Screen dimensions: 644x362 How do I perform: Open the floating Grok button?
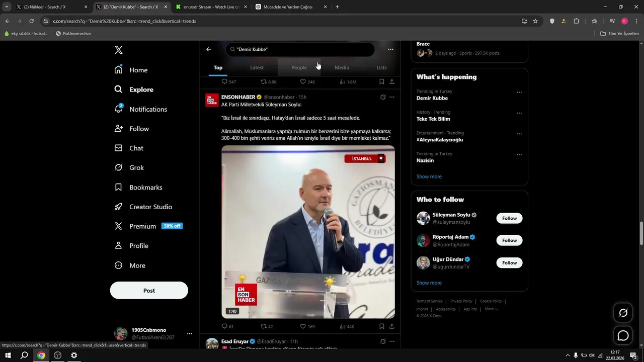point(623,313)
